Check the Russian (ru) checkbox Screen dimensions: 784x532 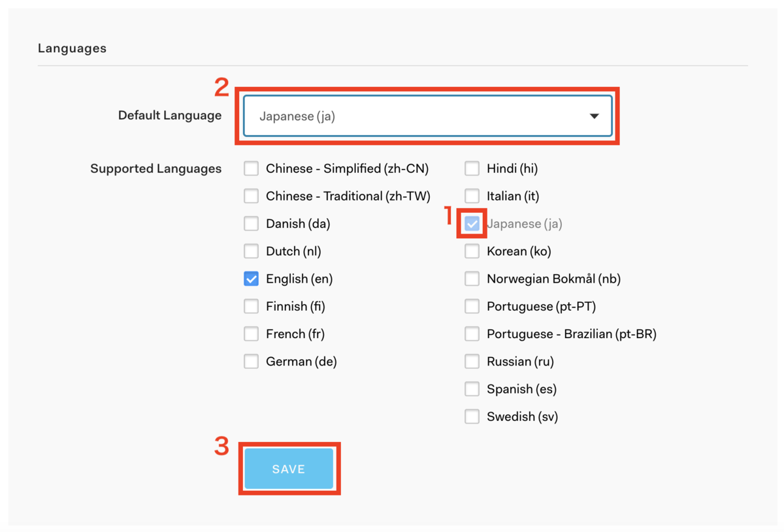[x=472, y=361]
